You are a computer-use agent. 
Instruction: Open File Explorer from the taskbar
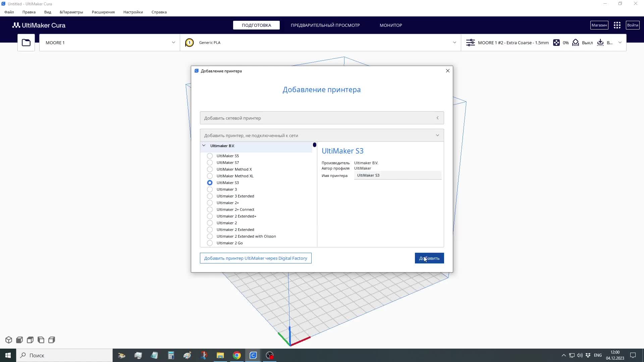coord(220,355)
